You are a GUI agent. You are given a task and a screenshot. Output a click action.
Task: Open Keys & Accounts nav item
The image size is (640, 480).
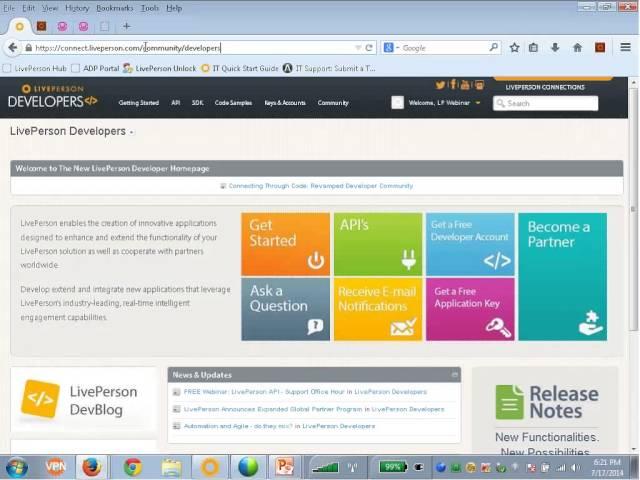pyautogui.click(x=285, y=103)
